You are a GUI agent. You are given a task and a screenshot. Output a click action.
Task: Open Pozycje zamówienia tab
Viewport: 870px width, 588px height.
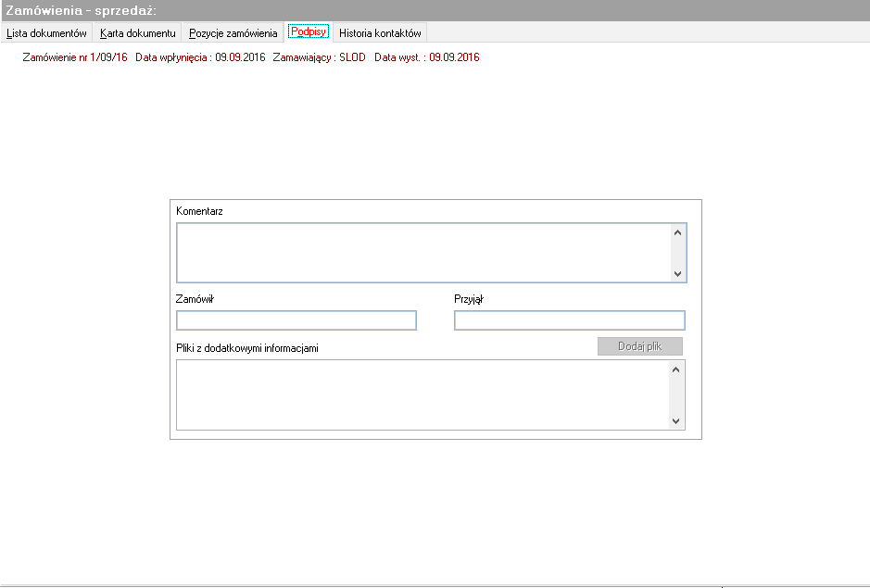pyautogui.click(x=233, y=32)
